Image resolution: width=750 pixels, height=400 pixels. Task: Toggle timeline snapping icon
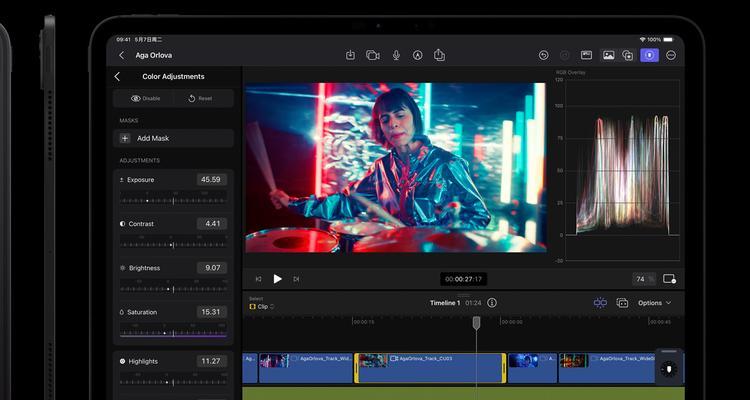600,303
